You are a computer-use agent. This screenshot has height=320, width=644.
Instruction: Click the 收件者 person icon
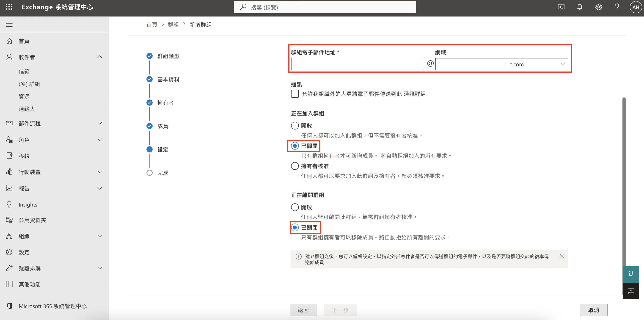(9, 57)
